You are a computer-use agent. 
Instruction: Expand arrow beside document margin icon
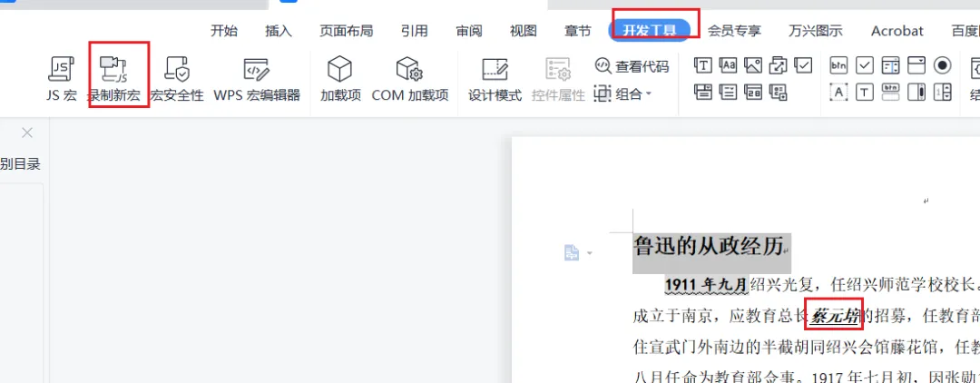coord(590,253)
